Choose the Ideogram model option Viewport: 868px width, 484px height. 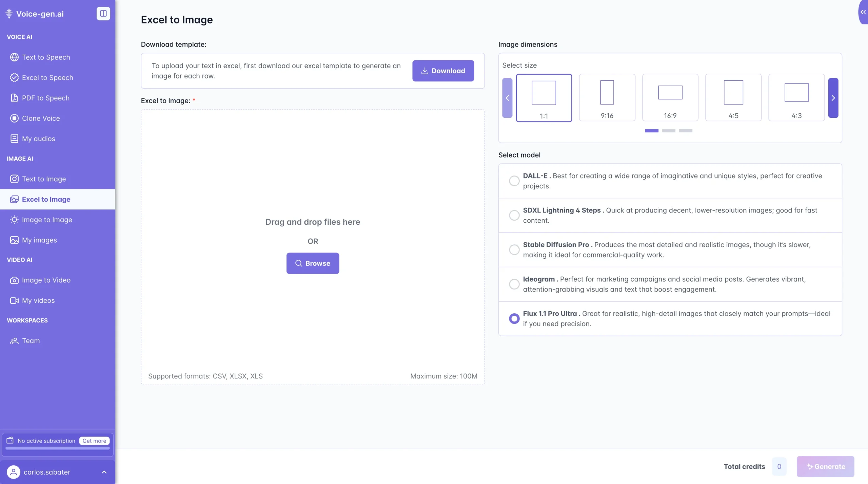514,284
